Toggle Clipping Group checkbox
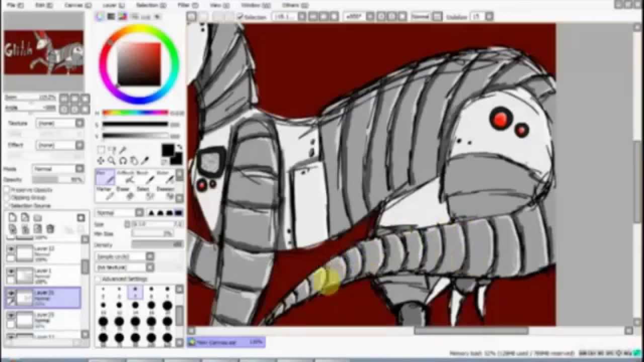Screen dimensions: 644x362 [7, 198]
